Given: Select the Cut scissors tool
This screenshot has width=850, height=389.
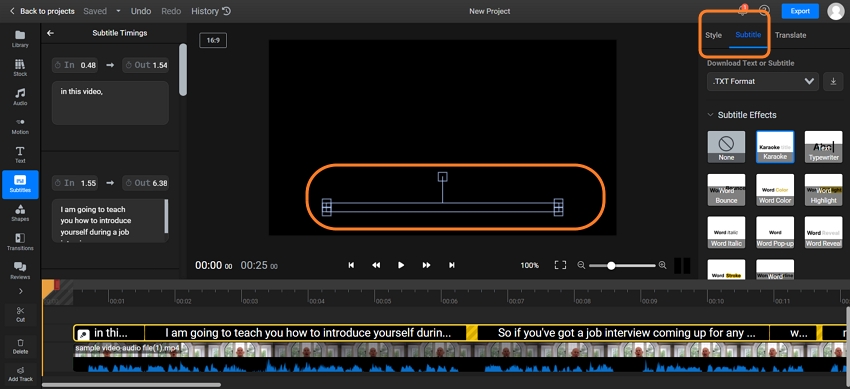Looking at the screenshot, I should [x=20, y=314].
